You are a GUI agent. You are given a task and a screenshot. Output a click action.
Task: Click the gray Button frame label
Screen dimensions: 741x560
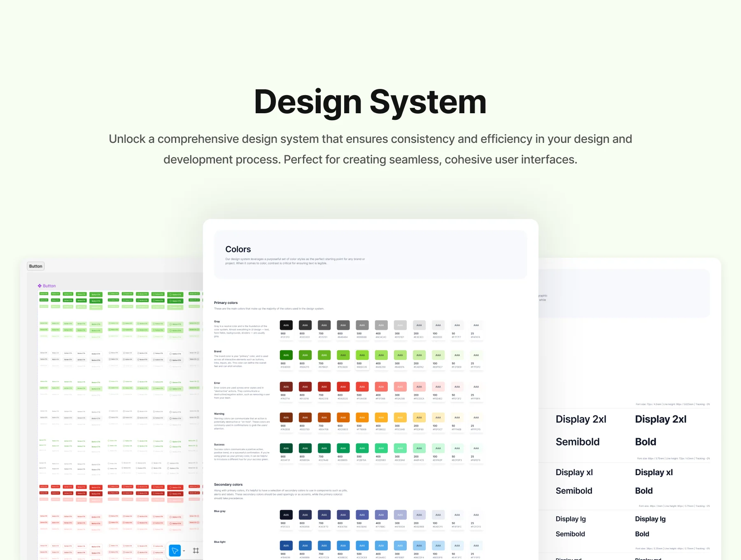pos(36,266)
